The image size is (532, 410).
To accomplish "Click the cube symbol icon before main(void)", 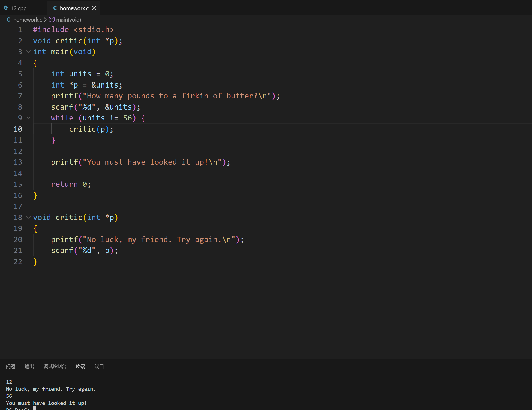I will tap(52, 20).
